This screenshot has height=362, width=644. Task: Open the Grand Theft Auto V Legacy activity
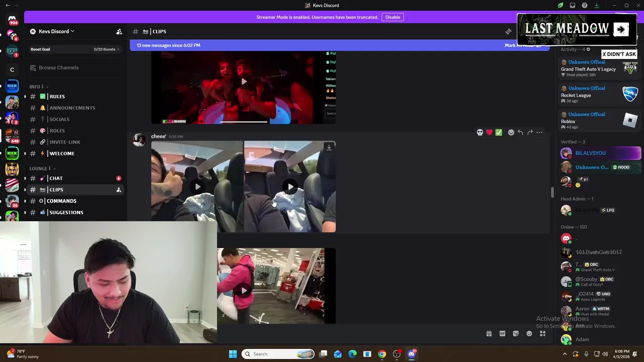coord(600,69)
